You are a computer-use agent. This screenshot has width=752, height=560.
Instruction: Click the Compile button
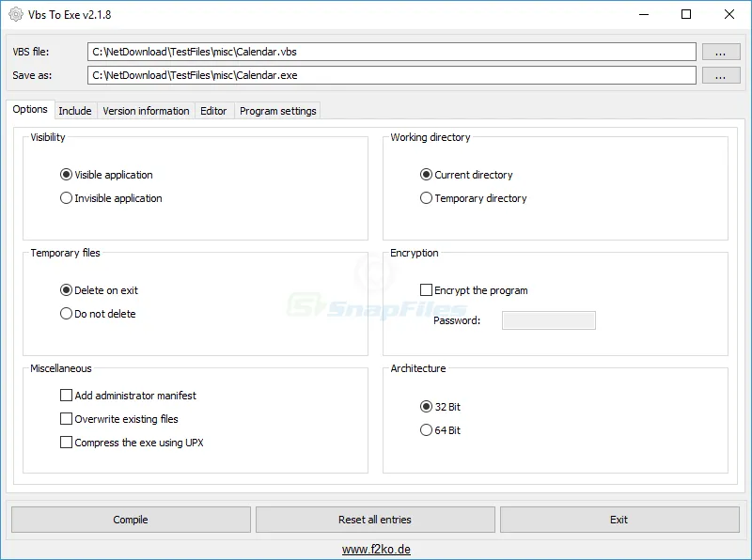(131, 520)
